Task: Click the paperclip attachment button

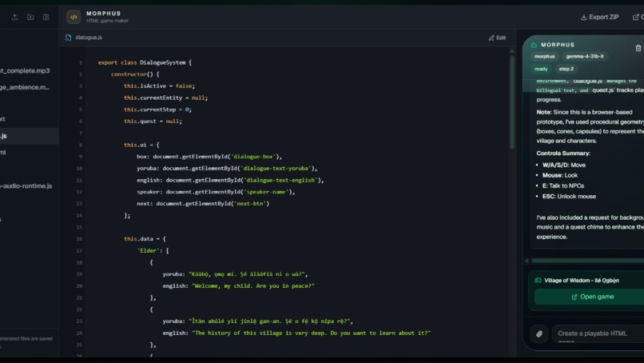Action: point(539,333)
